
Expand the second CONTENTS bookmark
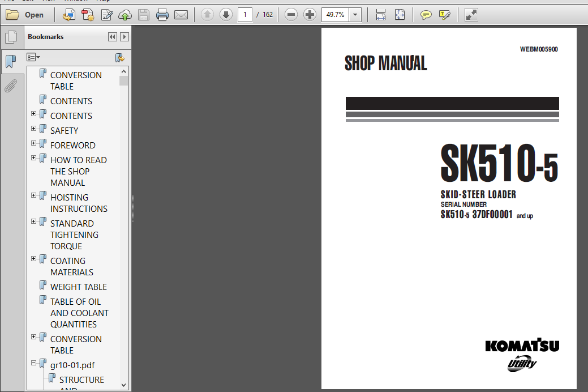[34, 113]
